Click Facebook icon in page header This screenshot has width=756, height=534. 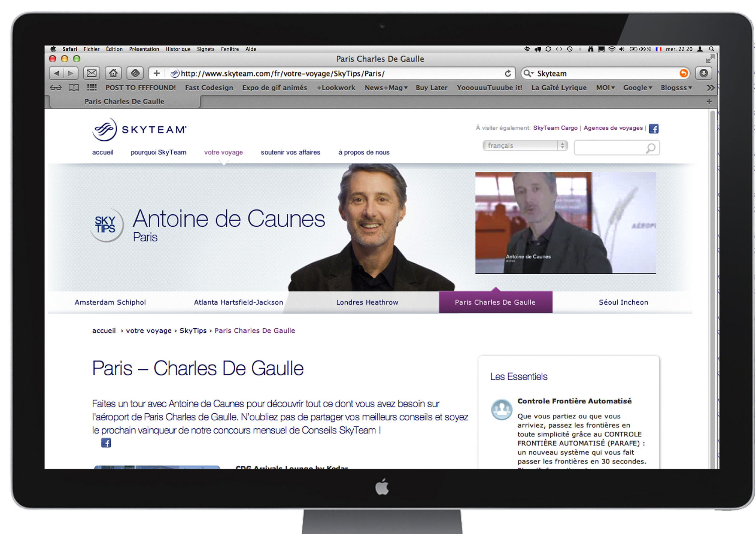653,129
